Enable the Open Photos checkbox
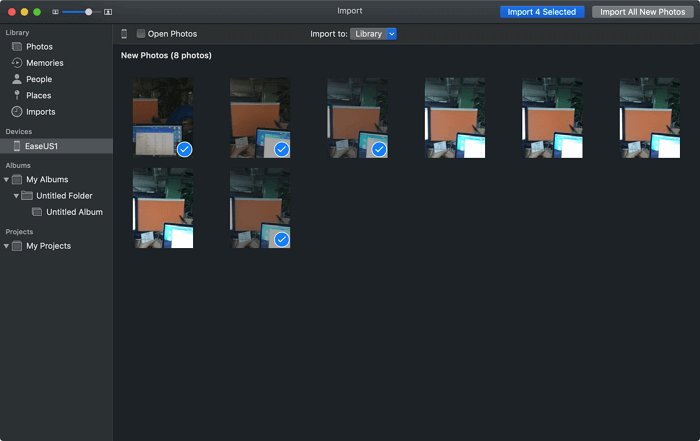Screen dimensions: 700x441 point(141,34)
